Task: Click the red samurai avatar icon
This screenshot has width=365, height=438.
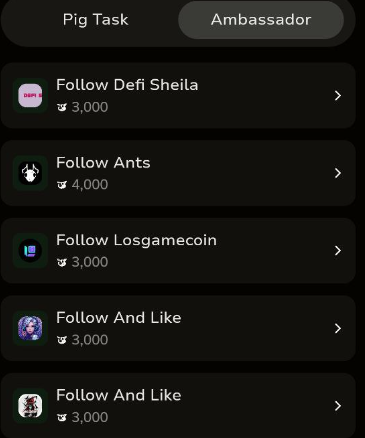Action: [30, 406]
